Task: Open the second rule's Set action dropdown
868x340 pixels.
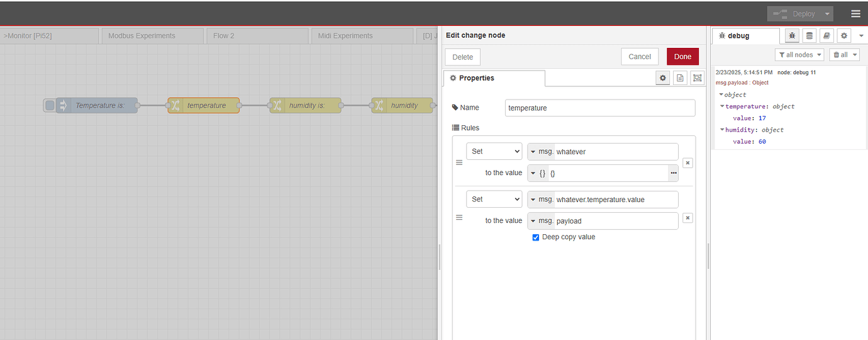Action: pos(494,199)
